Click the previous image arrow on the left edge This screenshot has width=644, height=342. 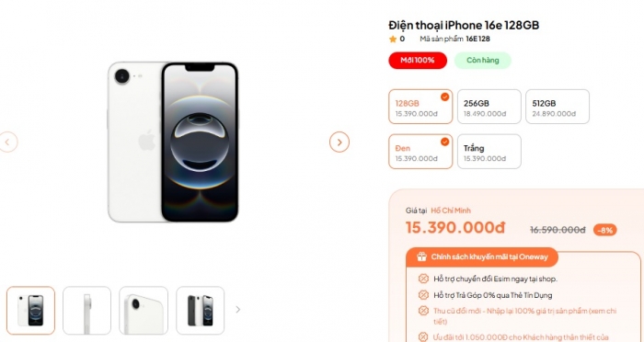(7, 142)
